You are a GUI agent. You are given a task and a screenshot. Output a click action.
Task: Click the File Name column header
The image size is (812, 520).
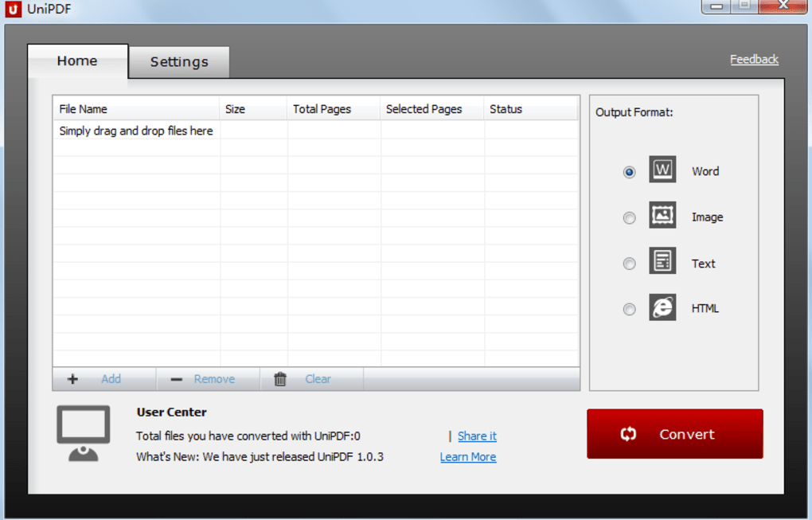pyautogui.click(x=136, y=109)
